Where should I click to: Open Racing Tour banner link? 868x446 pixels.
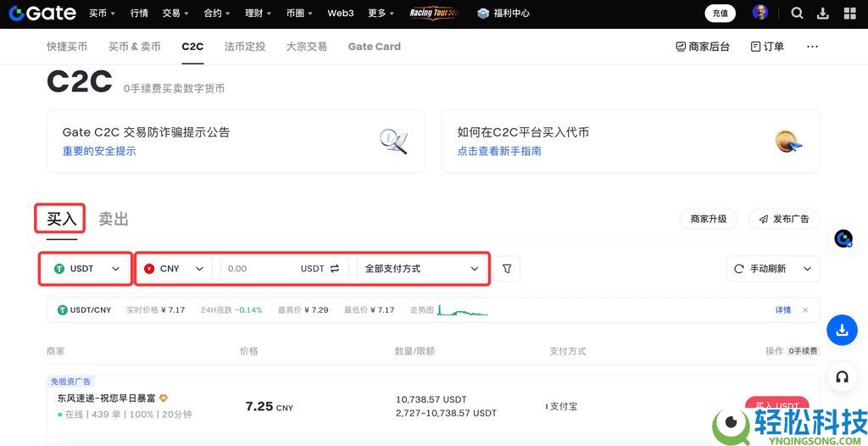[x=433, y=13]
